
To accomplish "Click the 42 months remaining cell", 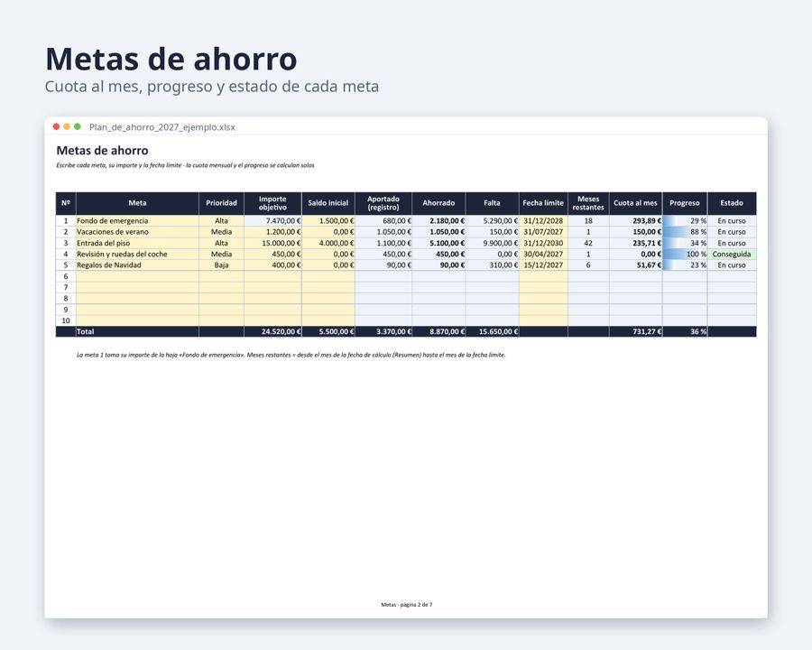I will pyautogui.click(x=588, y=243).
